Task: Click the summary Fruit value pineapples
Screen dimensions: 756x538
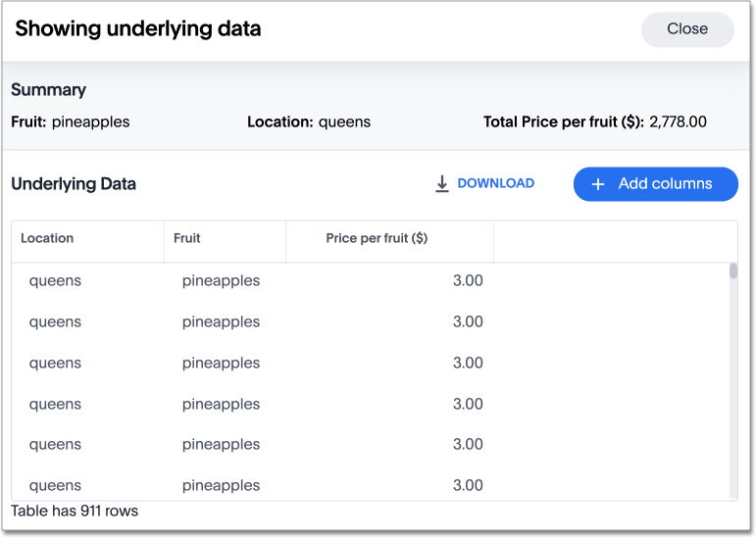Action: pyautogui.click(x=90, y=122)
